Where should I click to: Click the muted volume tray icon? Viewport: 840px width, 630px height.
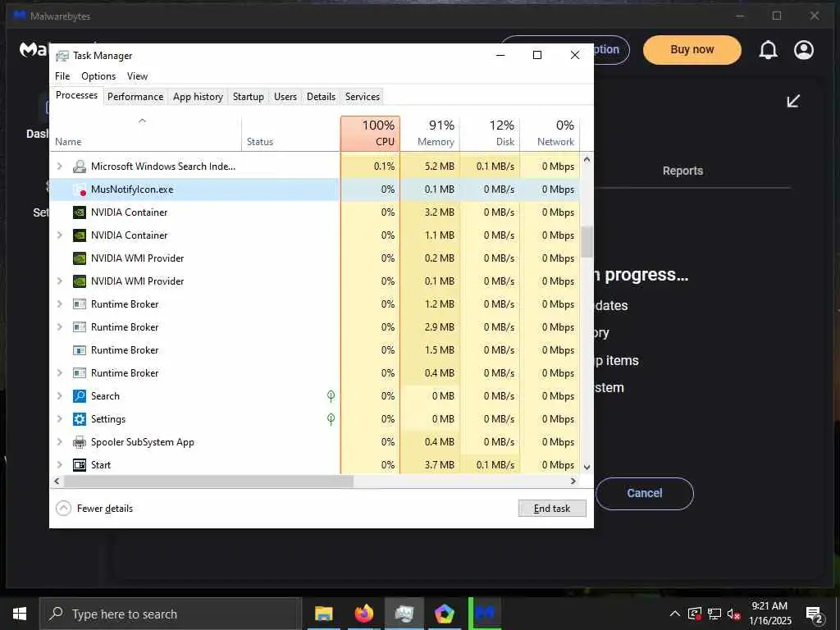[x=734, y=614]
